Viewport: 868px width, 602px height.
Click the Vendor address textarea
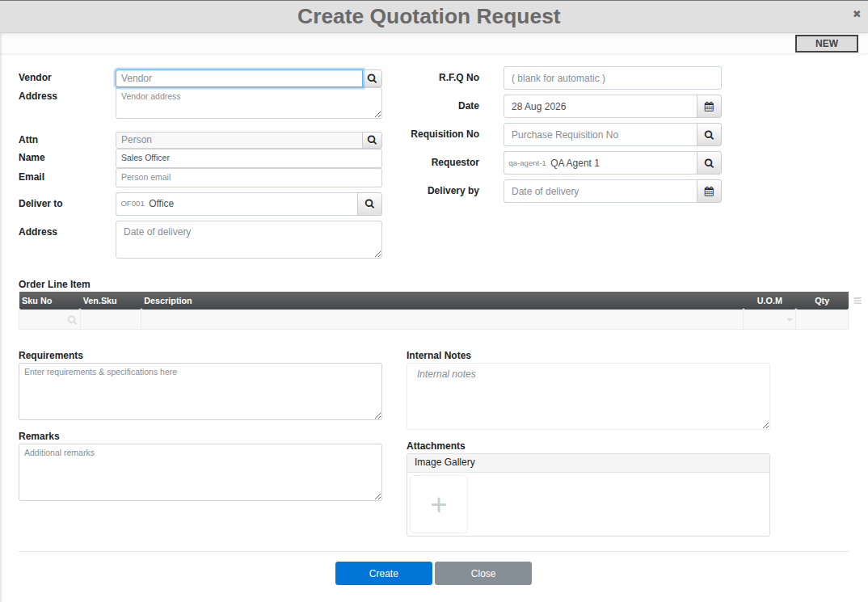pyautogui.click(x=249, y=103)
